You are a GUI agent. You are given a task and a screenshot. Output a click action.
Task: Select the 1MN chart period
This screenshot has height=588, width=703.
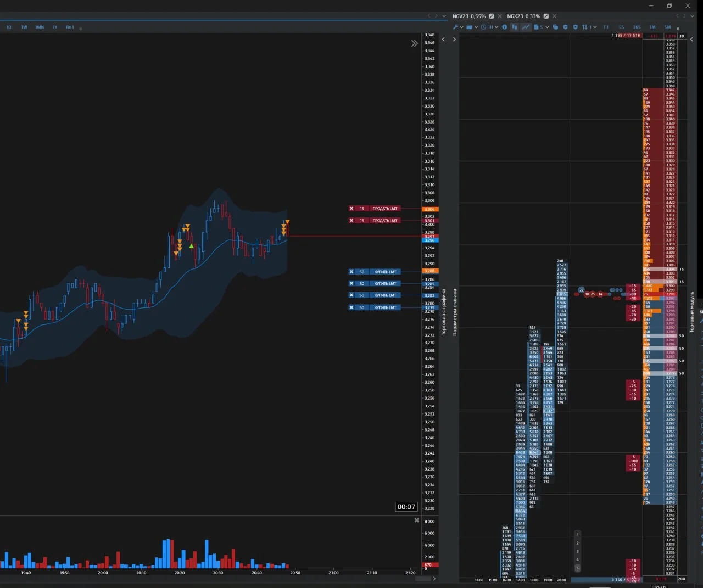pyautogui.click(x=40, y=27)
